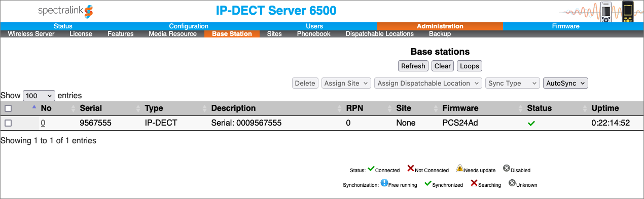This screenshot has height=199, width=644.
Task: Toggle the select-all checkbox in table header
Action: tap(8, 108)
